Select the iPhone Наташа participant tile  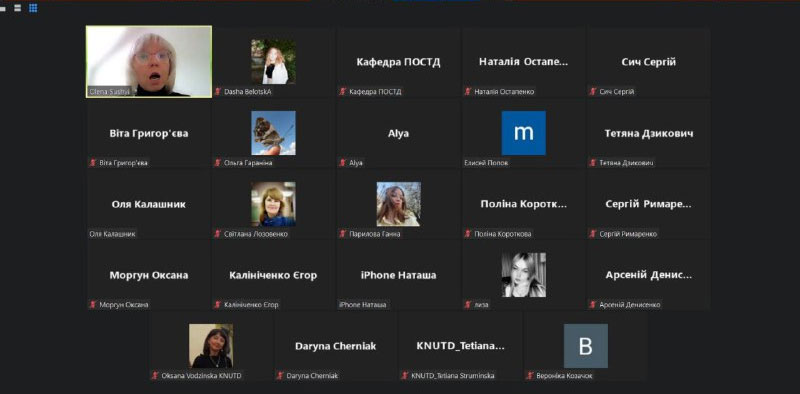[398, 275]
